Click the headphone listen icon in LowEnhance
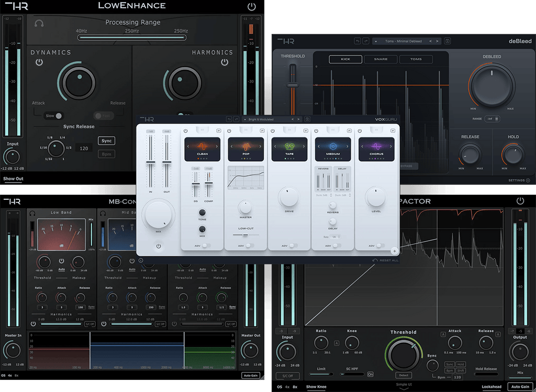This screenshot has width=536, height=392. click(39, 24)
